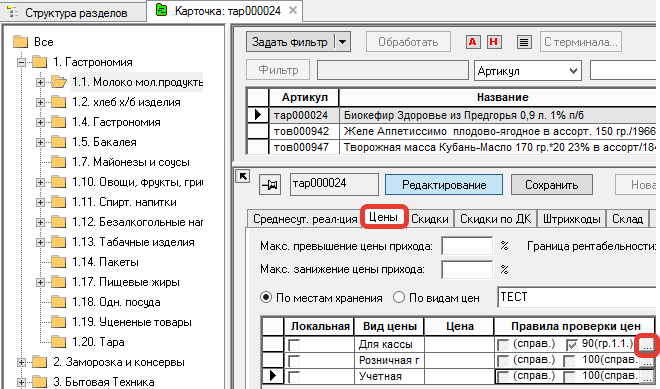Image resolution: width=660 pixels, height=389 pixels.
Task: Click the Обработать button
Action: [408, 42]
